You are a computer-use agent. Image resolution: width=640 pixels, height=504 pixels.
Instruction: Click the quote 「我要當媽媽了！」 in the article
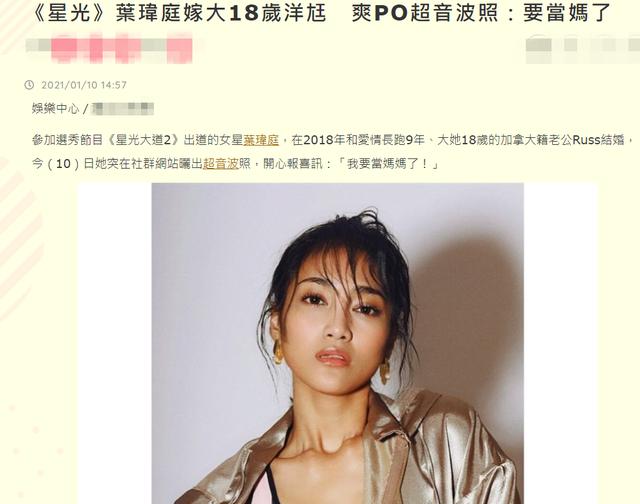pyautogui.click(x=388, y=164)
